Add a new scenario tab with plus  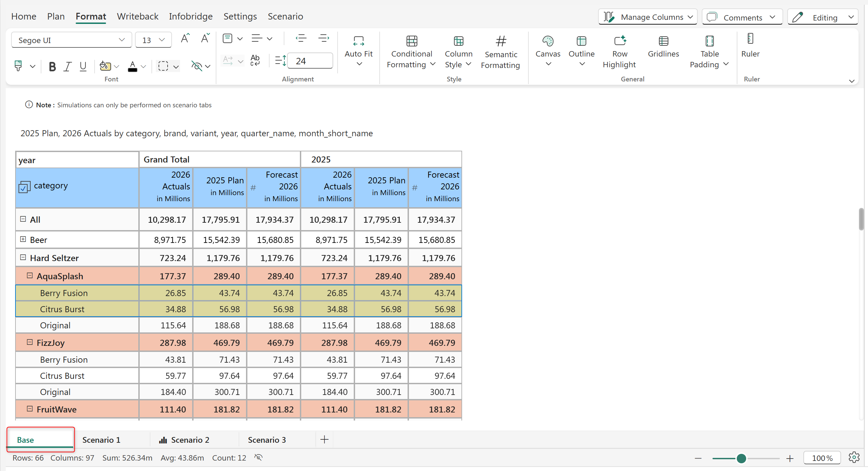pos(324,439)
